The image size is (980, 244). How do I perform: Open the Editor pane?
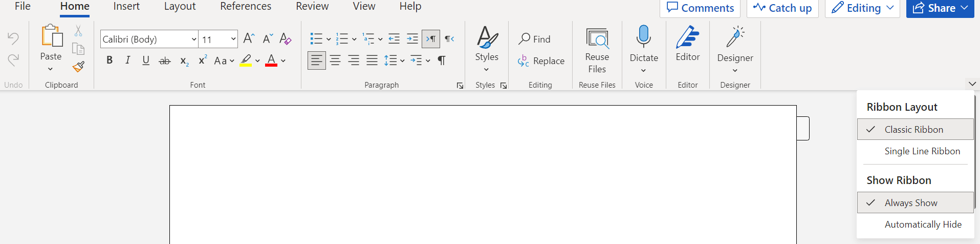coord(688,44)
